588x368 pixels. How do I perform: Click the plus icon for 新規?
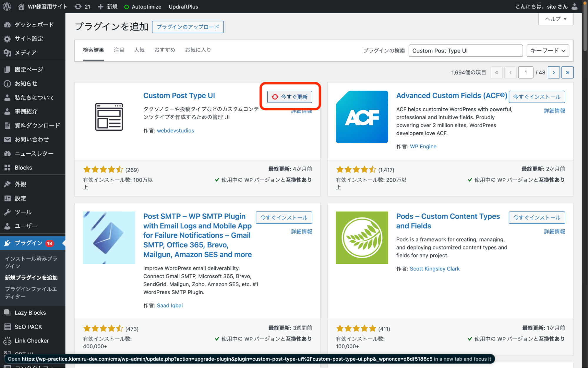pyautogui.click(x=101, y=6)
